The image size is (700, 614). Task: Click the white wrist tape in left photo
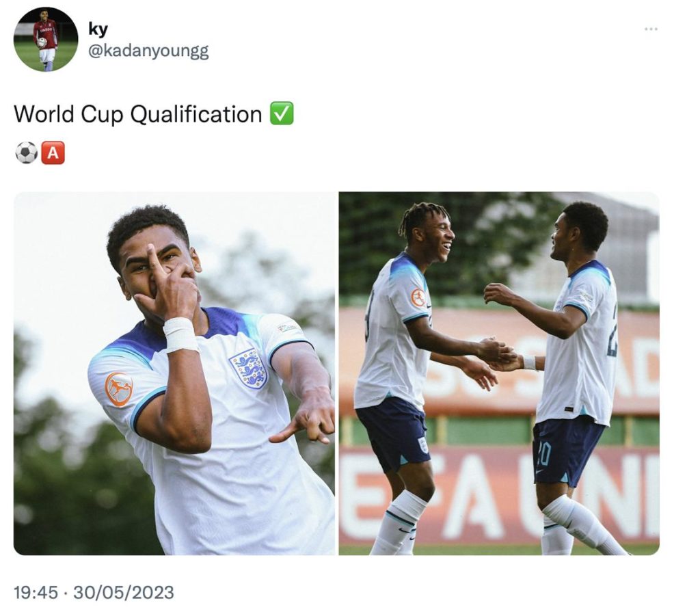(x=180, y=334)
